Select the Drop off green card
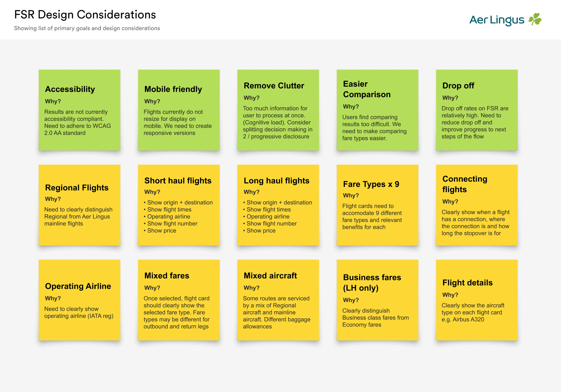The width and height of the screenshot is (561, 392). tap(477, 110)
